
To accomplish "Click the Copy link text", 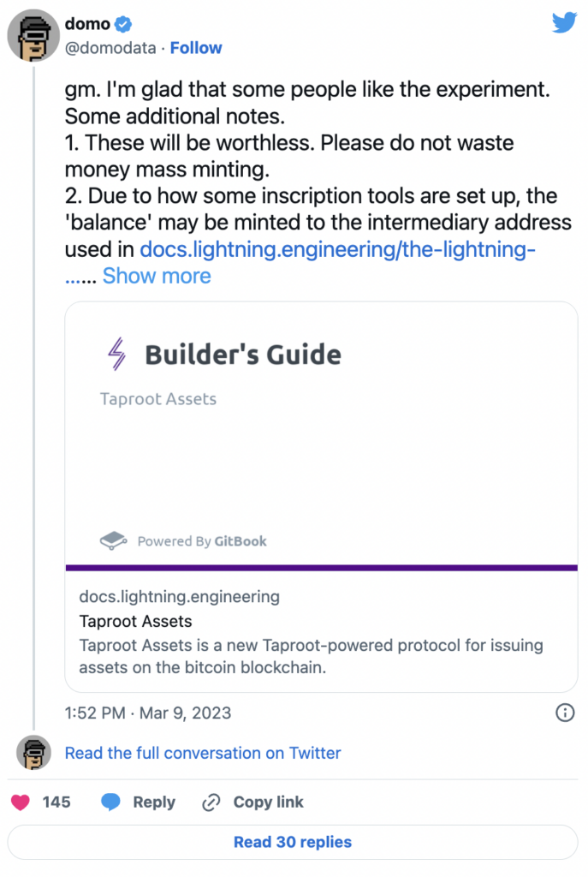I will (268, 802).
